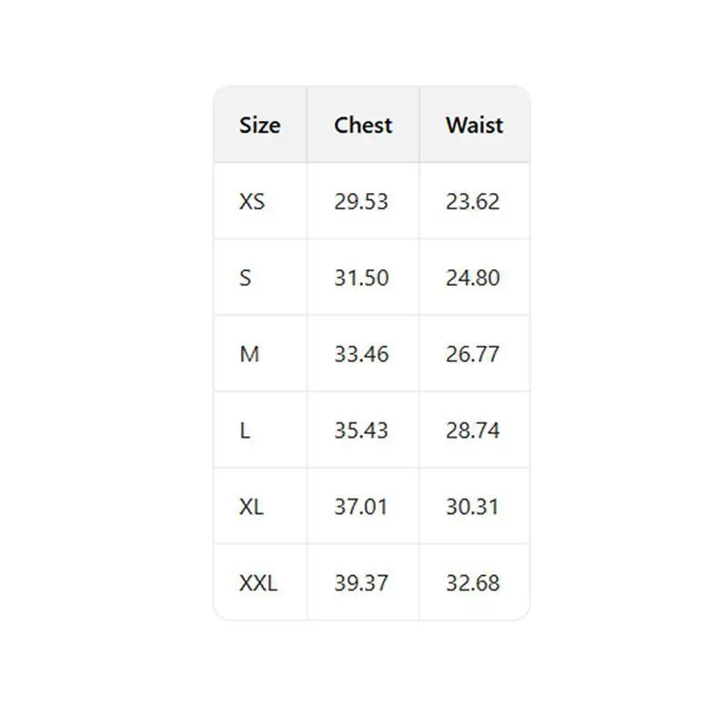Image resolution: width=728 pixels, height=728 pixels.
Task: Click waist value 23.62
Action: pos(472,201)
